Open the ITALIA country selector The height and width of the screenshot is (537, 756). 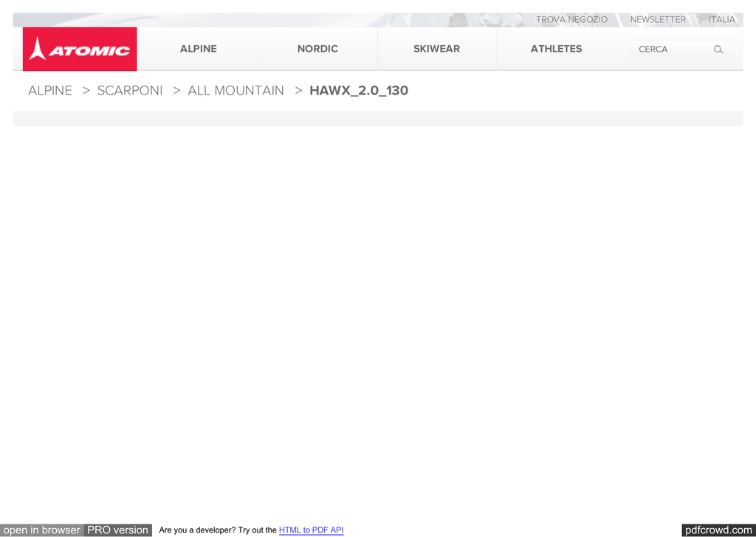coord(721,20)
